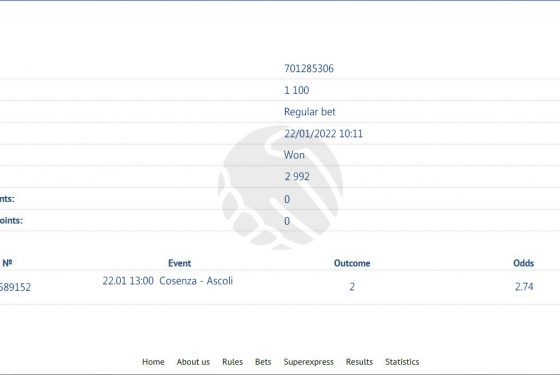560x375 pixels.
Task: Click the 2.74 odds value
Action: [x=524, y=286]
